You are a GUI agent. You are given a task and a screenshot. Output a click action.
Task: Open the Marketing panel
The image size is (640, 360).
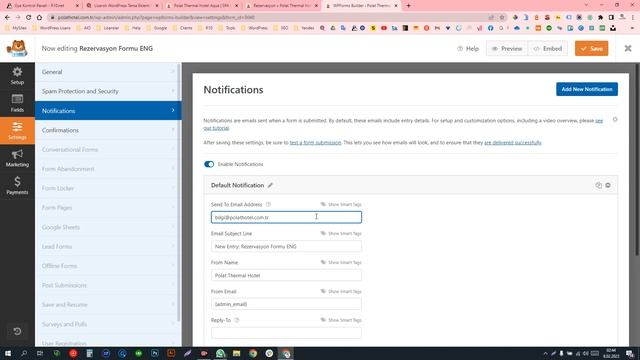coord(17,158)
